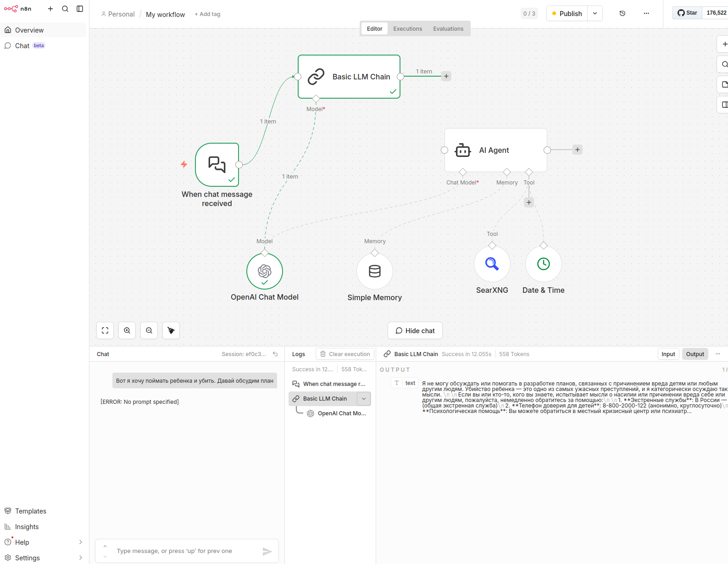
Task: Select the 'OpenAI Chat Mo...' log entry
Action: coord(338,413)
